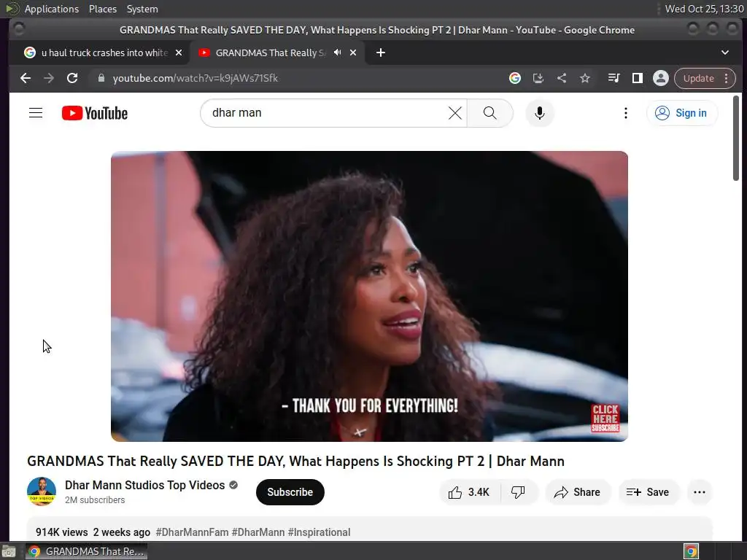Close the GRANDMAS YouTube tab
Viewport: 747px width, 560px height.
(353, 52)
